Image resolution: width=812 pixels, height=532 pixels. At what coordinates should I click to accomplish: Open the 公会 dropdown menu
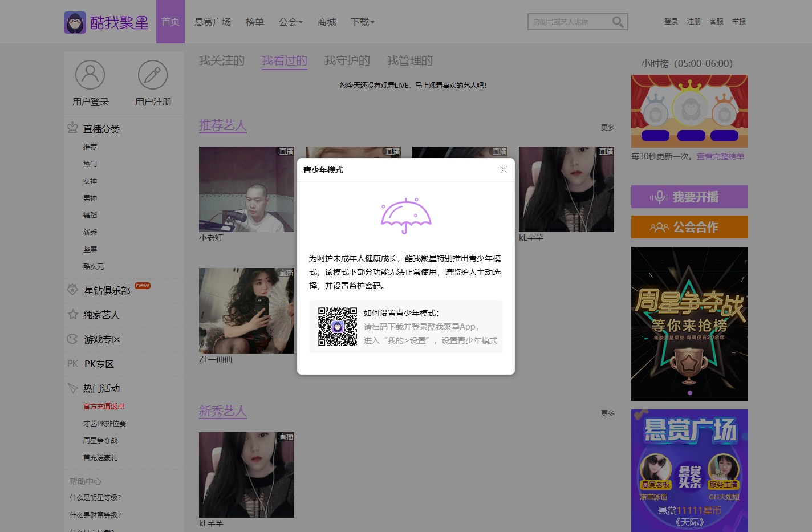pos(291,22)
